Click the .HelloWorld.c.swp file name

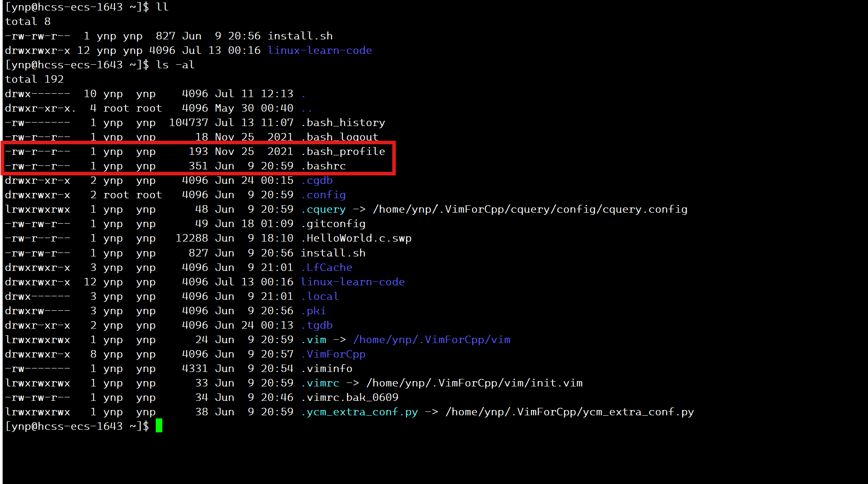point(357,238)
